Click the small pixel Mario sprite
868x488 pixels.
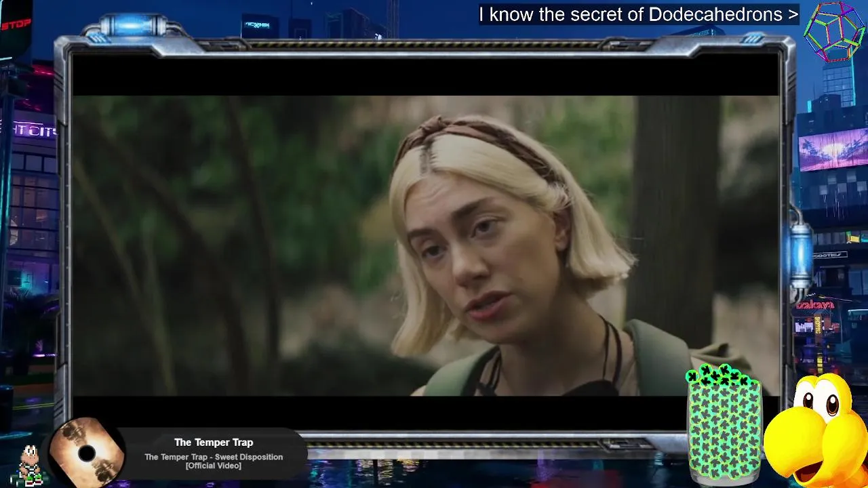click(28, 466)
